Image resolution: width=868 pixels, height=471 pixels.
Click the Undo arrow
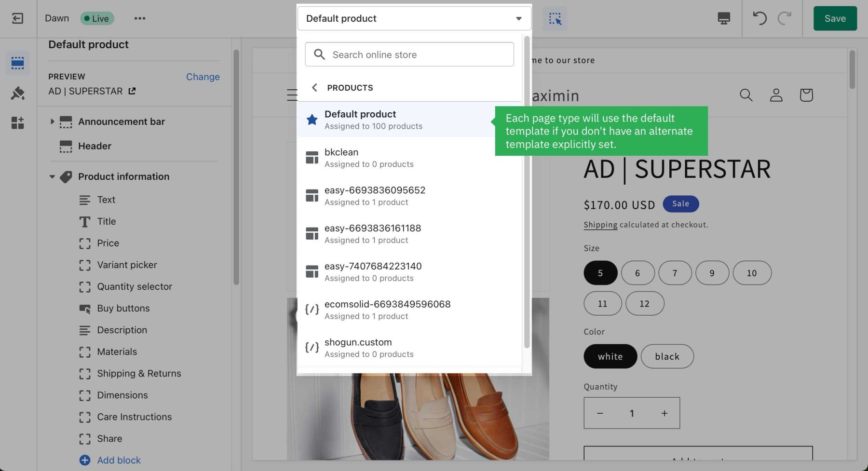[x=759, y=18]
